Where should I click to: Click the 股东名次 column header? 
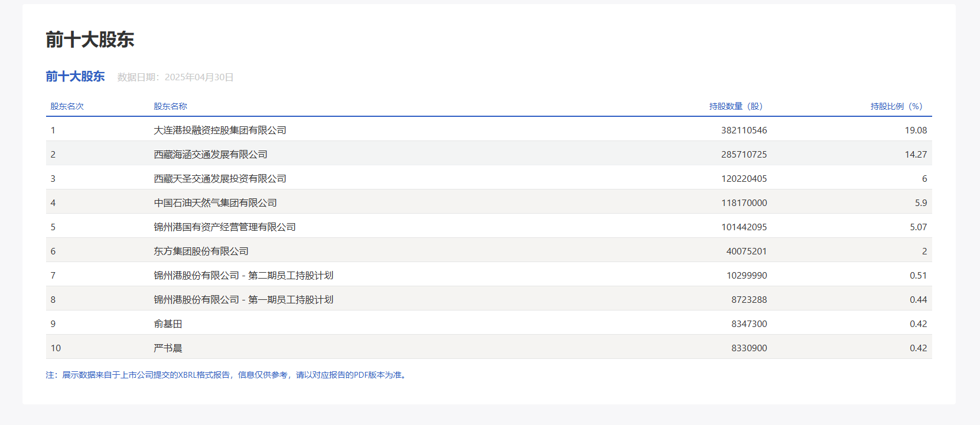coord(67,106)
